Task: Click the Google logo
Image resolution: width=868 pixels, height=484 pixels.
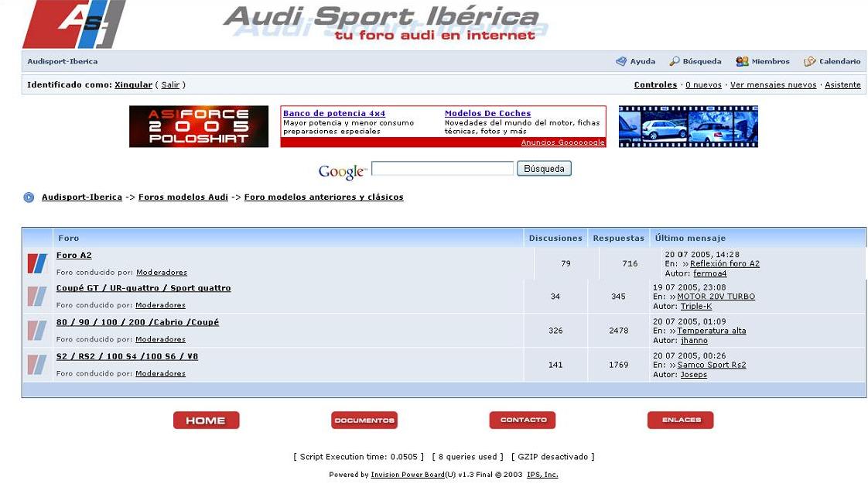Action: coord(342,171)
